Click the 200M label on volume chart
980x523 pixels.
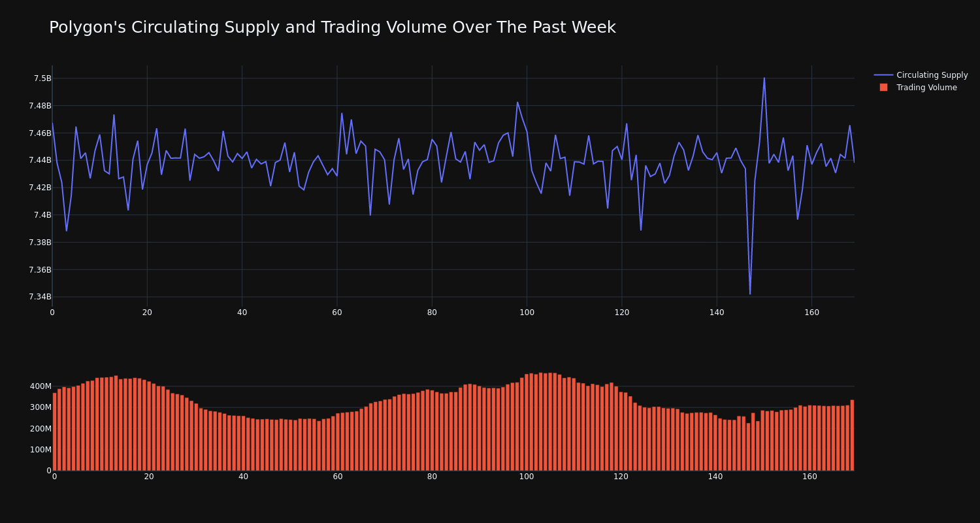[x=40, y=429]
